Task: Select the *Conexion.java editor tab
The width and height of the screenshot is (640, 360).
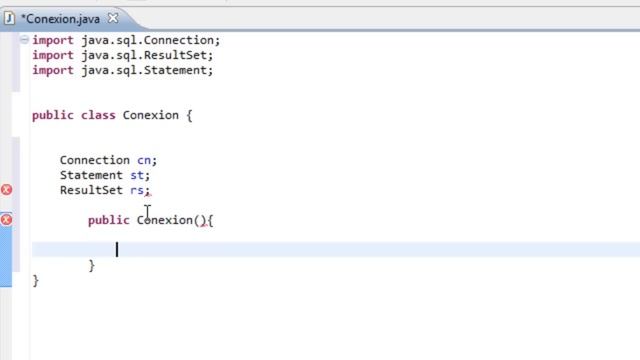Action: coord(60,19)
